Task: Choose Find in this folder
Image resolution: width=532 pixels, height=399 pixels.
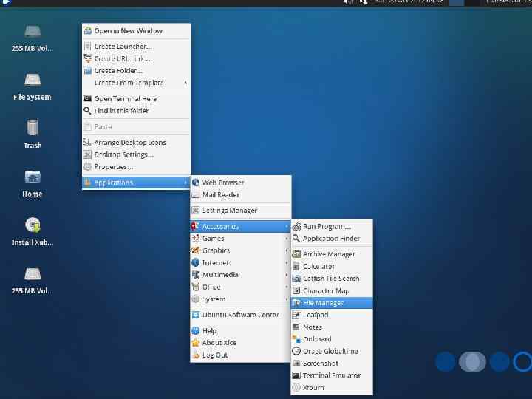Action: click(136, 111)
